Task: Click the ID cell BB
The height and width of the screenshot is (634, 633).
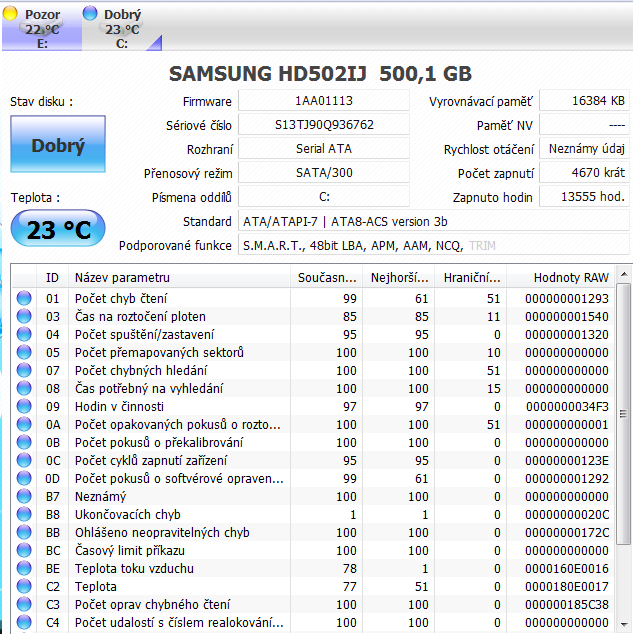Action: (x=53, y=533)
